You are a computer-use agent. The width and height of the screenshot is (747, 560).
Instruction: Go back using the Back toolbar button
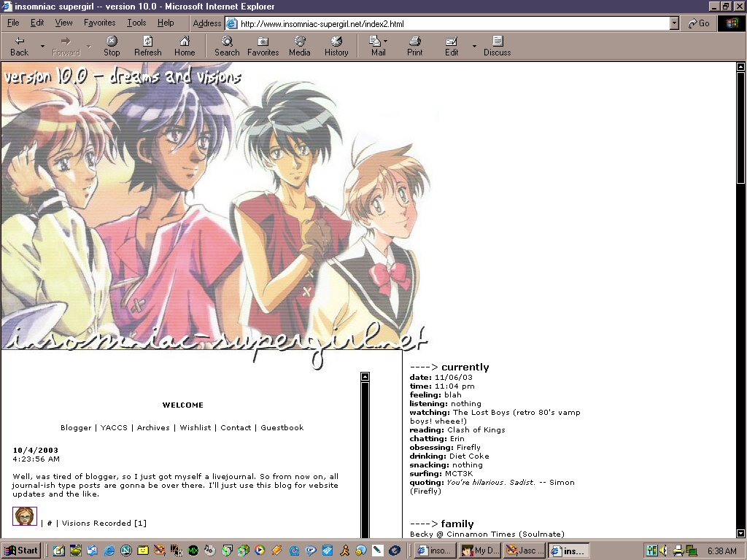tap(20, 46)
